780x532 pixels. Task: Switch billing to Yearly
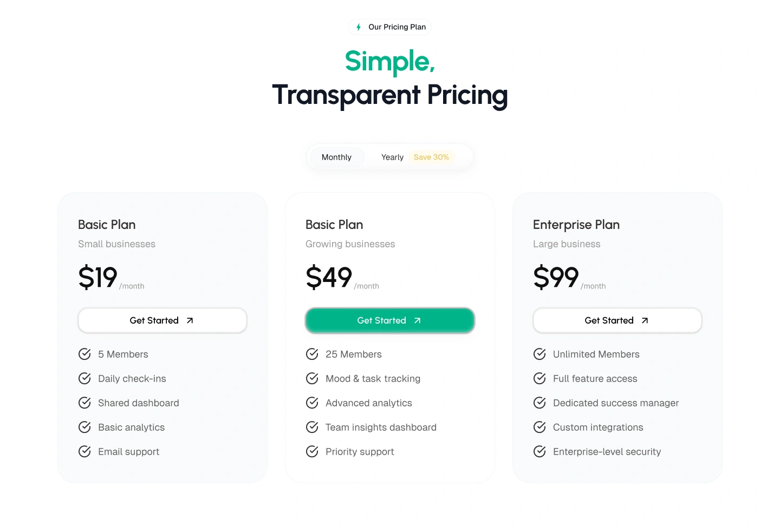(x=392, y=157)
